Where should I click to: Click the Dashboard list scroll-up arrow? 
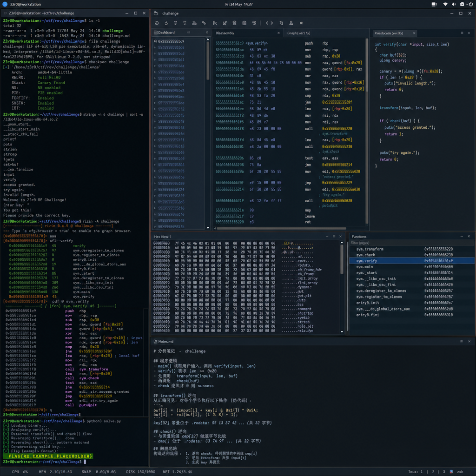pos(208,39)
